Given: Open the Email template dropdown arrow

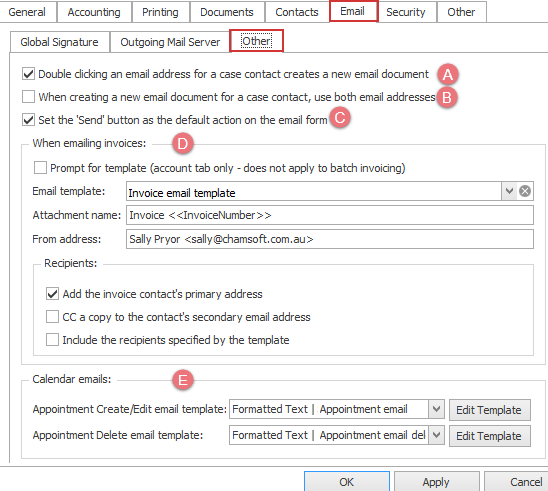Looking at the screenshot, I should (x=509, y=191).
